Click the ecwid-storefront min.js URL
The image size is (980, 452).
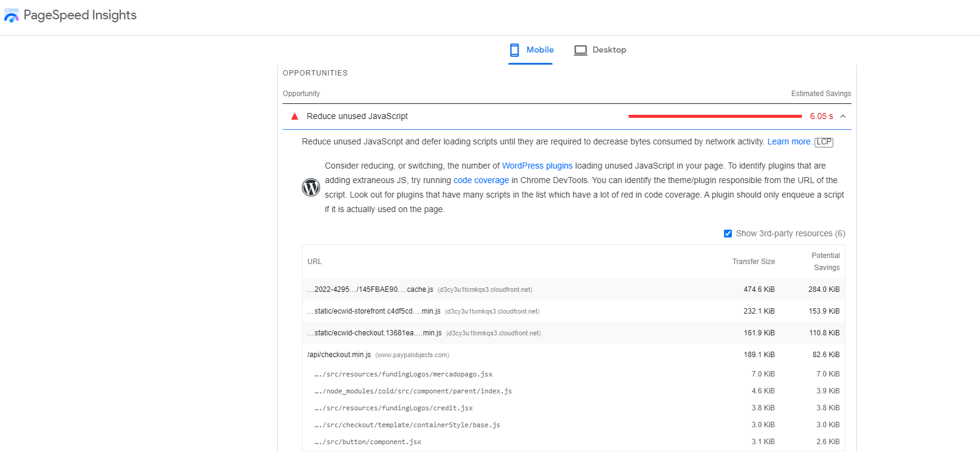[x=374, y=311]
